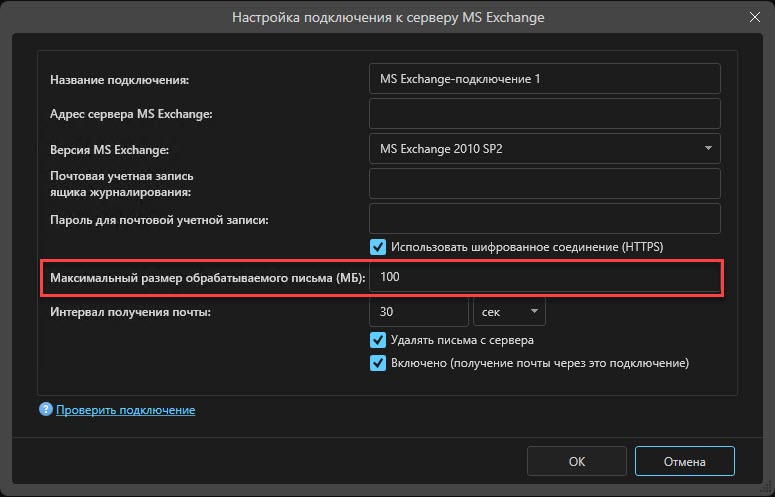Click the MS Exchange server address field

tap(545, 114)
